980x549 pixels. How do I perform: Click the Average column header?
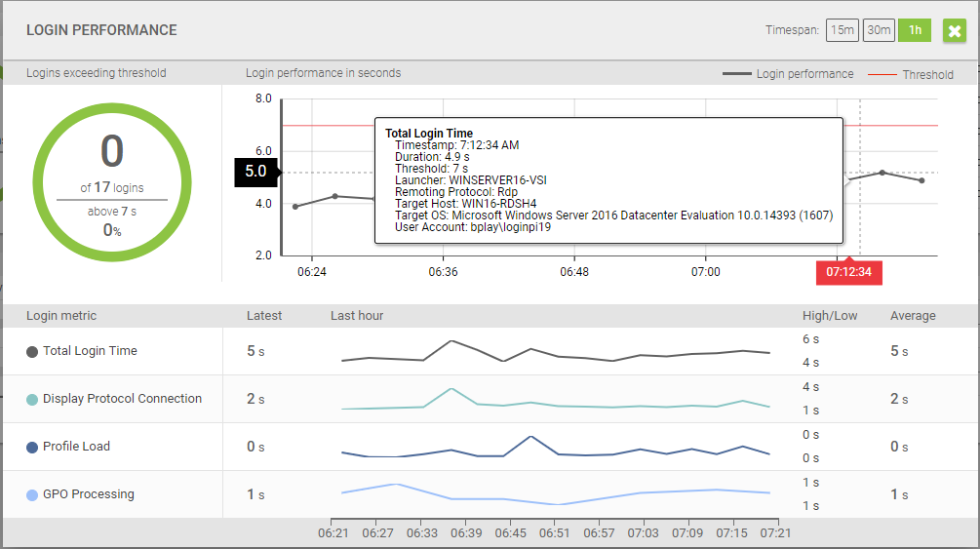point(913,316)
